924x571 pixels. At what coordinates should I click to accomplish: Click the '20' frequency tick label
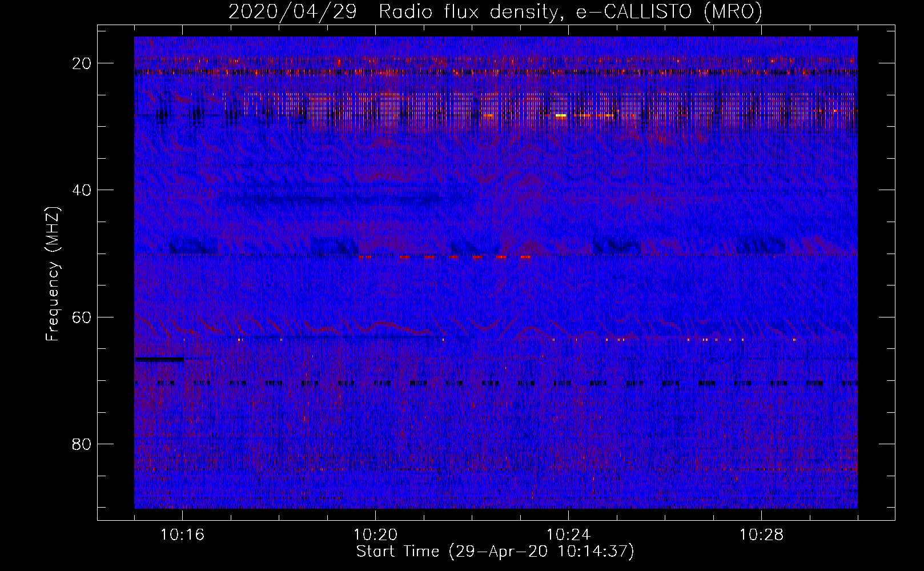tap(82, 63)
